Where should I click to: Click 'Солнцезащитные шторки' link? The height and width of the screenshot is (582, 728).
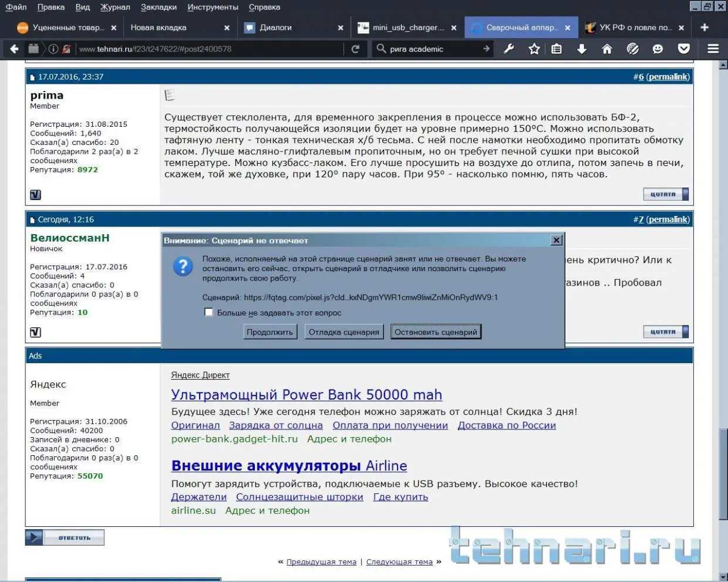(x=299, y=497)
